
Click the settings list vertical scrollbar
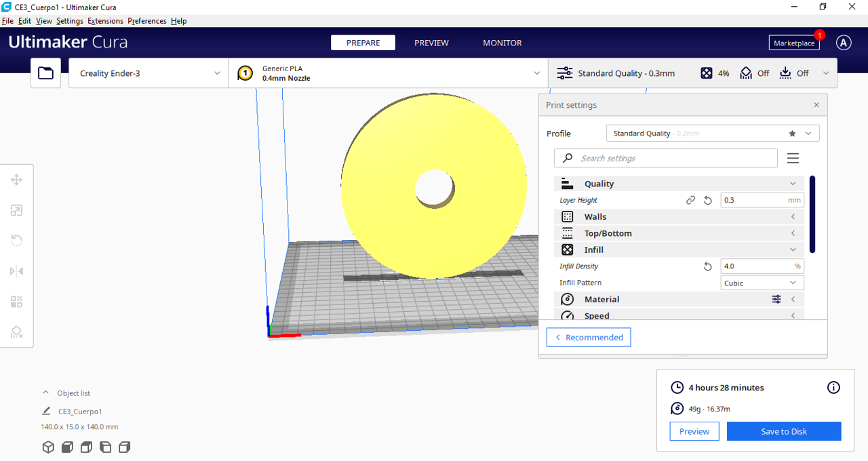tap(812, 214)
